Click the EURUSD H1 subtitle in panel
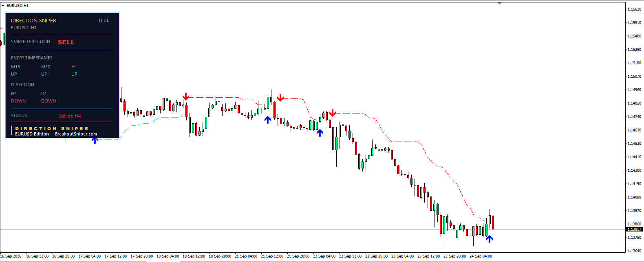 click(x=24, y=28)
